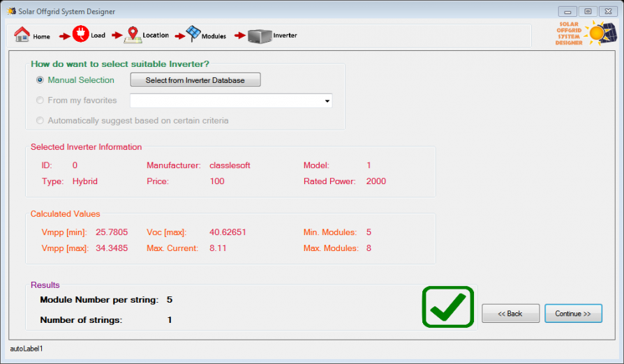Click the Calculated Values heading
Viewport: 624px width, 364px height.
click(x=66, y=214)
